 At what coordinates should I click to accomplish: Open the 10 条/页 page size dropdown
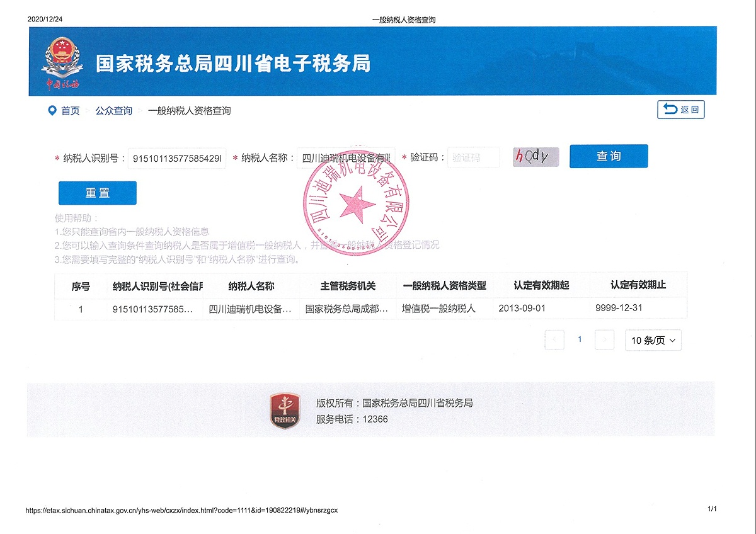(653, 341)
